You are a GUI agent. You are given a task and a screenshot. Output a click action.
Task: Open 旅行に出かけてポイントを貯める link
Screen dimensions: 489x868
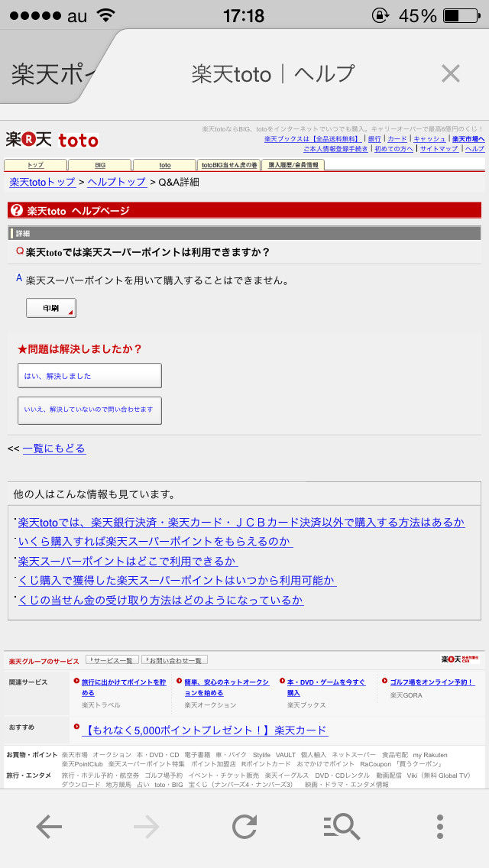click(124, 688)
